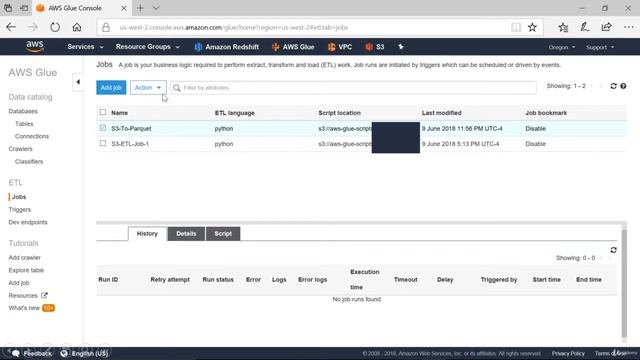Click the Add job button

click(x=111, y=88)
